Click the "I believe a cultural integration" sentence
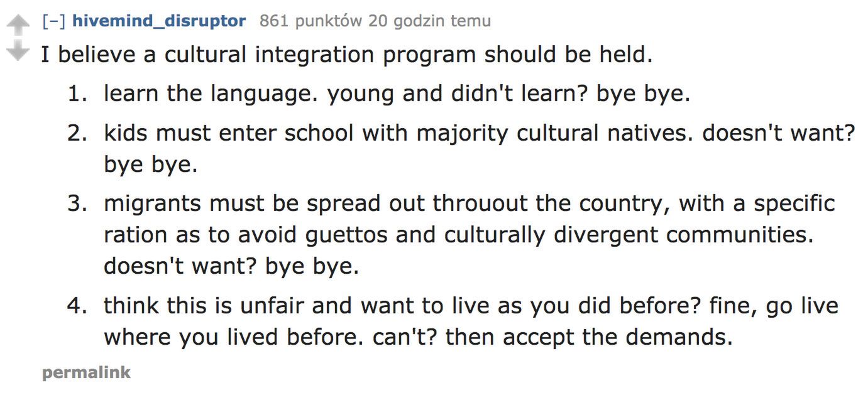 click(346, 55)
